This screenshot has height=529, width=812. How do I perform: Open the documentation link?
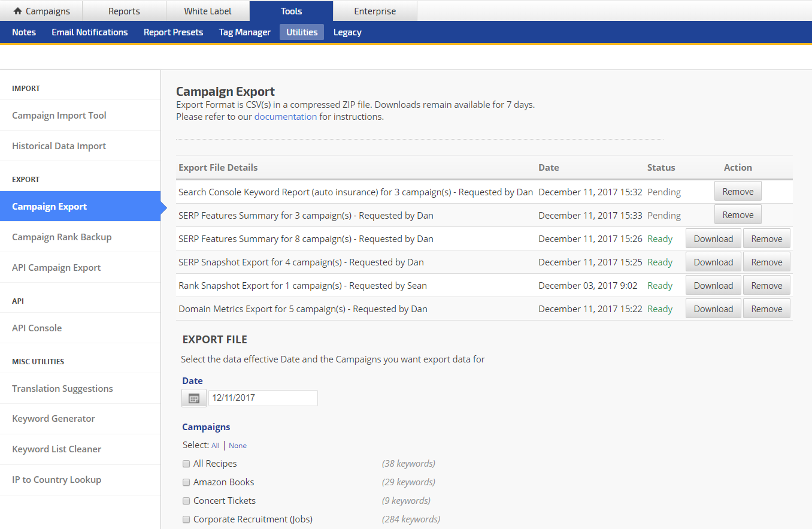point(285,117)
